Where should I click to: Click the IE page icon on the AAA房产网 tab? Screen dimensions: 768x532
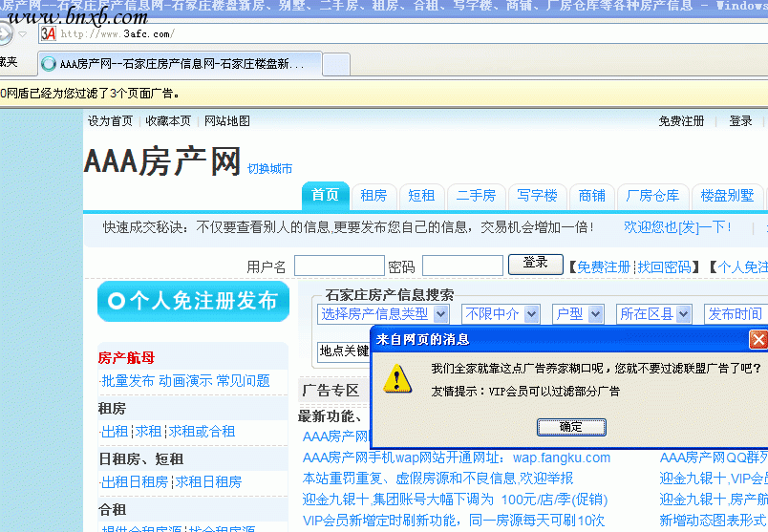pos(49,64)
